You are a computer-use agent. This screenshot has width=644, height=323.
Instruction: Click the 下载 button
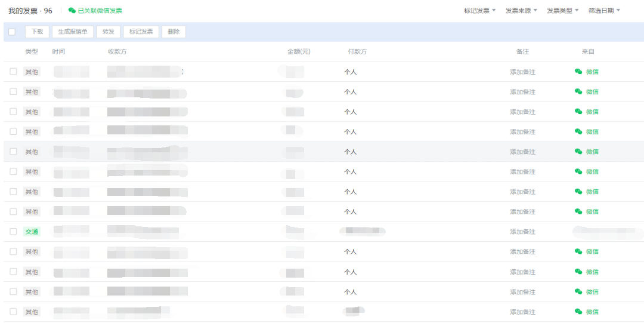tap(37, 32)
